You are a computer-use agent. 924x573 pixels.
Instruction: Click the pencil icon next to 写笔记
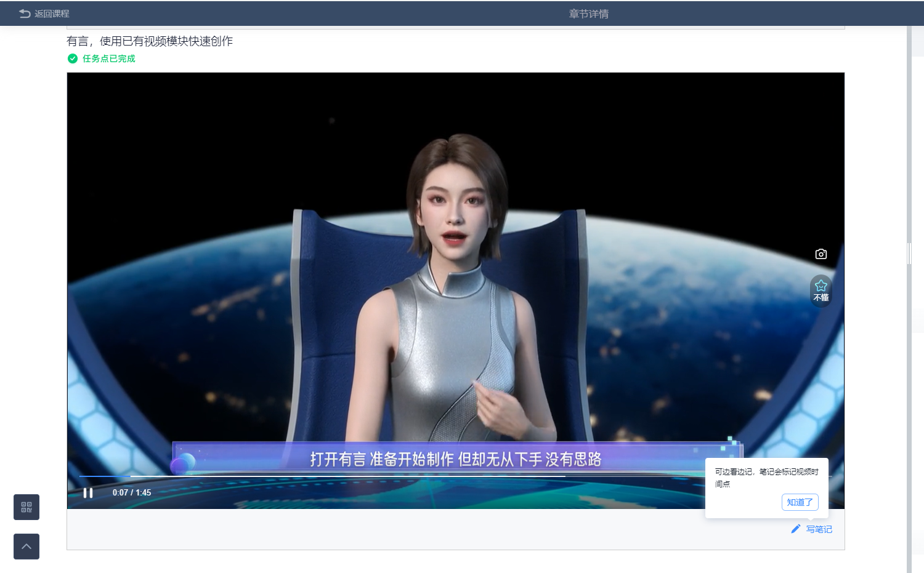[796, 529]
